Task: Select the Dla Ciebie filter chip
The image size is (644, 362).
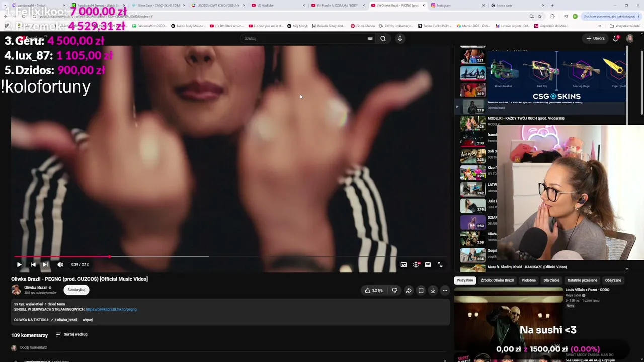Action: (551, 280)
